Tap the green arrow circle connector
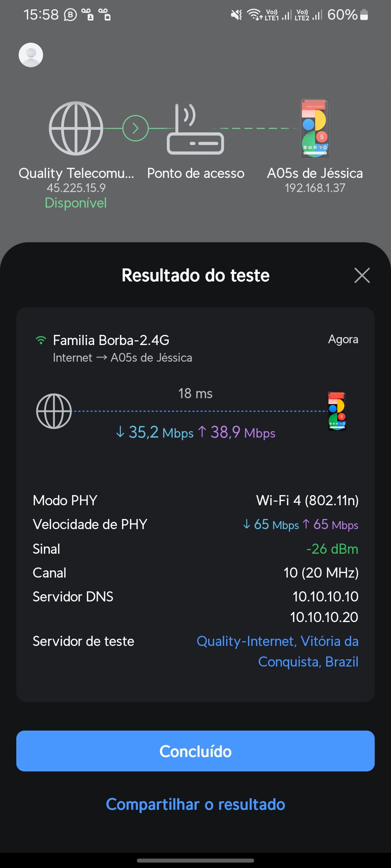This screenshot has width=391, height=868. pos(135,128)
